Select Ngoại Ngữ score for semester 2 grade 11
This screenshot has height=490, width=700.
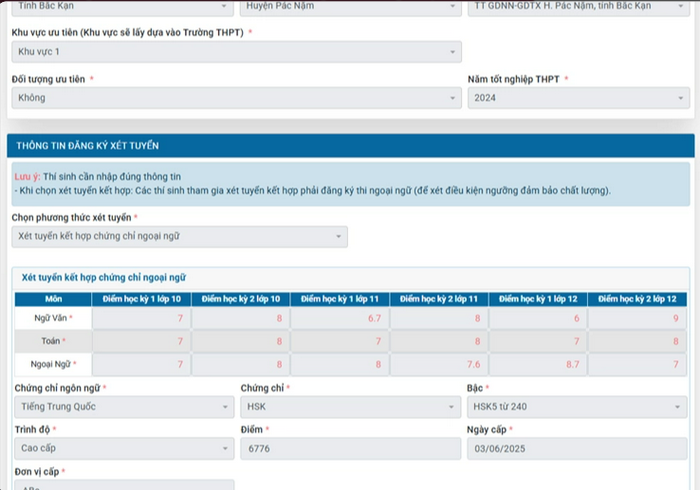(438, 365)
